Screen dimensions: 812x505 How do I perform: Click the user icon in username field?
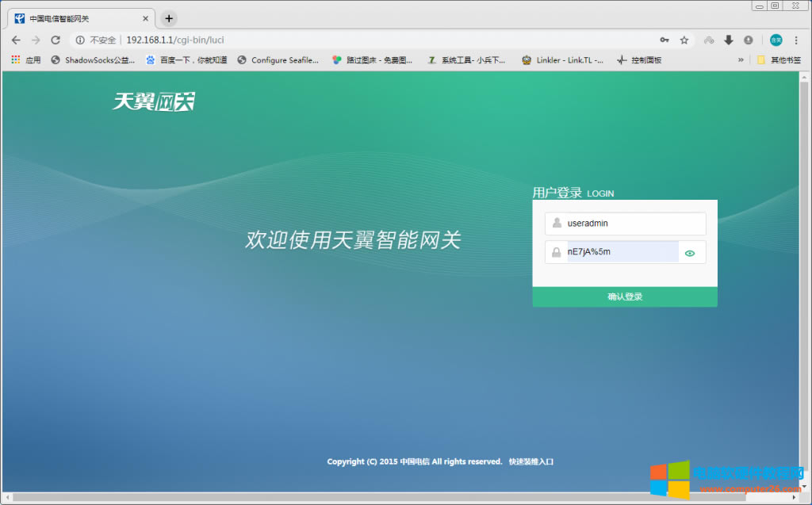[x=557, y=223]
